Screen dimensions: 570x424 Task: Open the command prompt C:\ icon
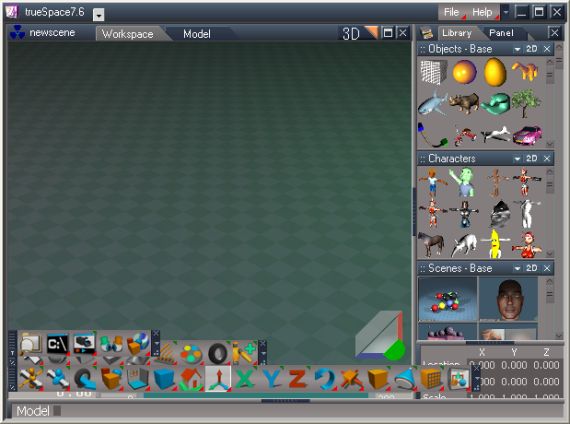tap(57, 343)
